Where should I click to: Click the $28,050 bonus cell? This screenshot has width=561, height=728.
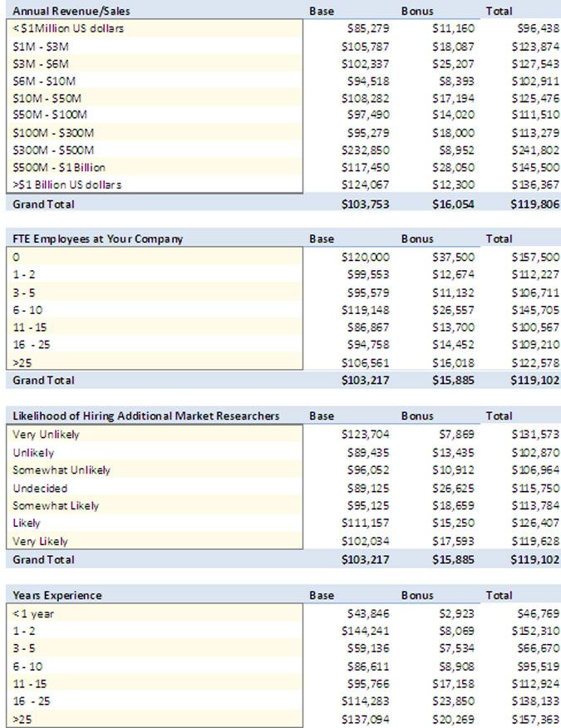tap(453, 167)
